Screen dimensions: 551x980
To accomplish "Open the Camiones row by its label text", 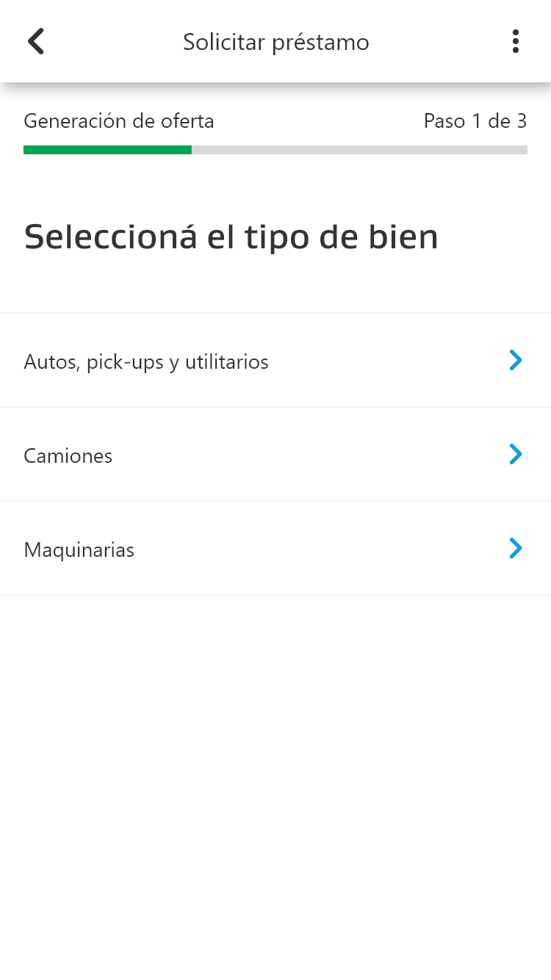I will [68, 455].
